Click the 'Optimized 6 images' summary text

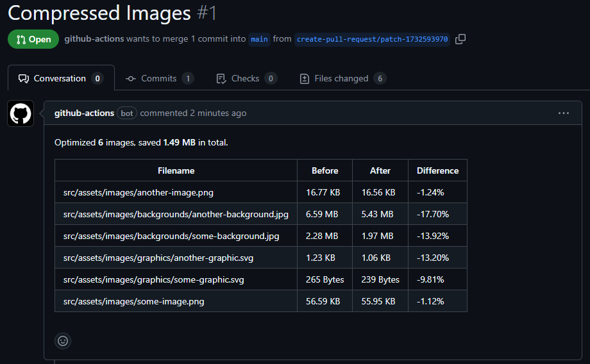[140, 142]
